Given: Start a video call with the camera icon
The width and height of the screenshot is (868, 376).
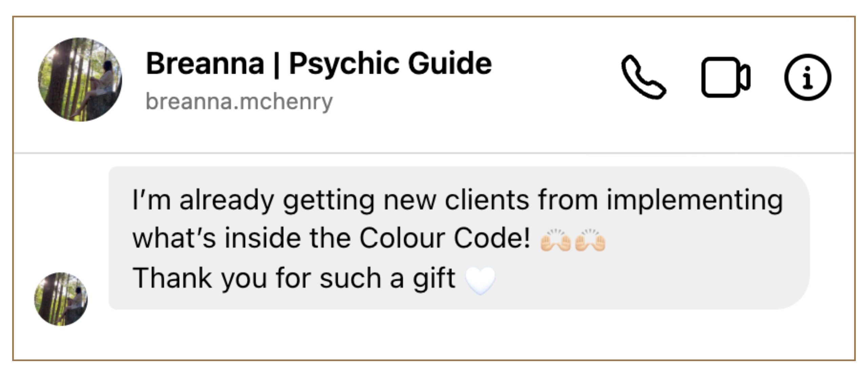Looking at the screenshot, I should coord(726,77).
